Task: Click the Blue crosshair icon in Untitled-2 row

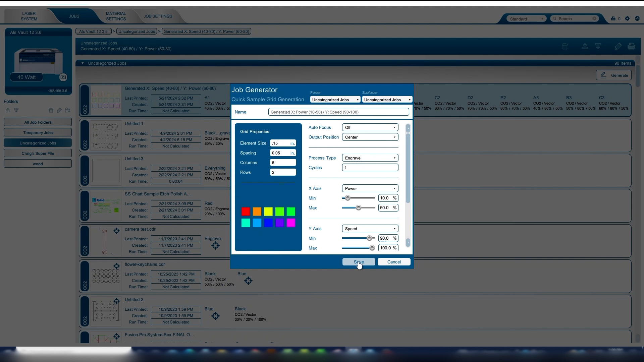Action: [215, 316]
